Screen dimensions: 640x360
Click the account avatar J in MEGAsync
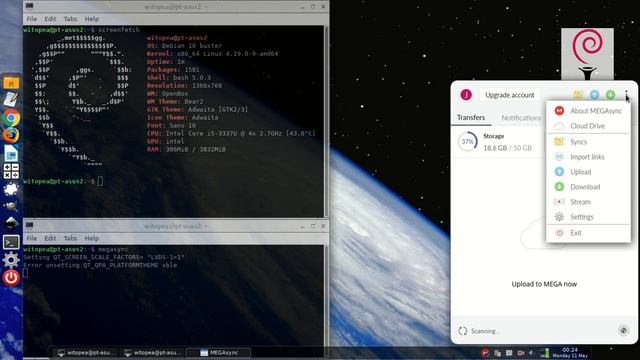coord(466,95)
